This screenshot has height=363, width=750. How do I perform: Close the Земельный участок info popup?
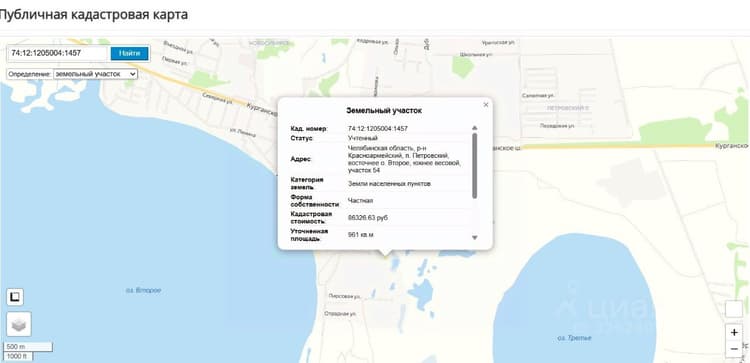point(486,105)
